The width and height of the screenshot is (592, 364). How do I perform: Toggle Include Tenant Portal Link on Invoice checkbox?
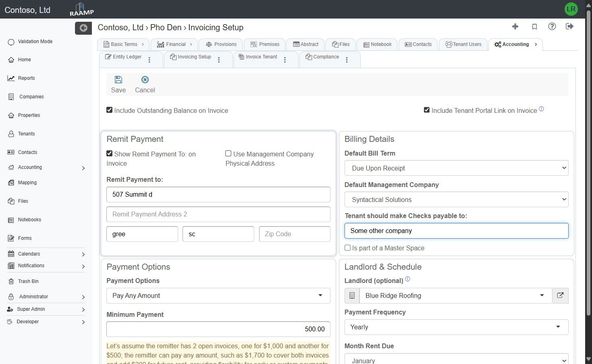click(x=427, y=110)
